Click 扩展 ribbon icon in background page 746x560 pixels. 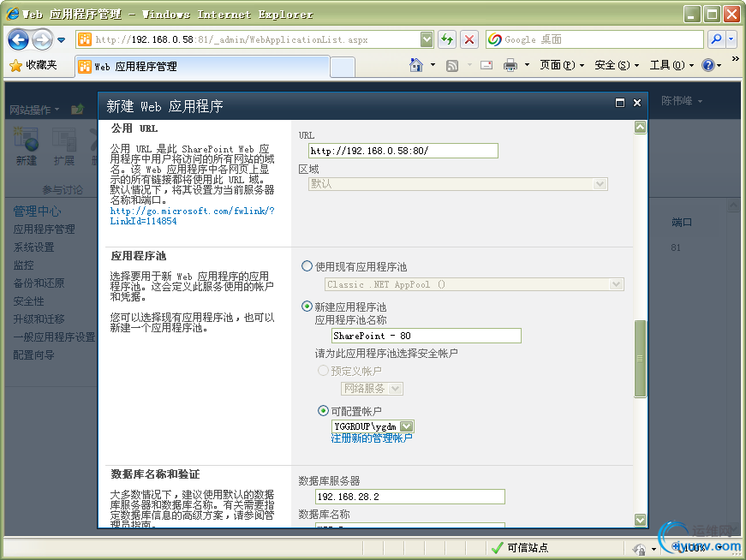coord(64,146)
